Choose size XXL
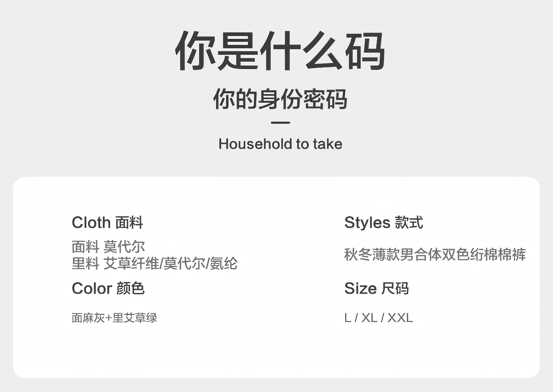This screenshot has width=553, height=392. [x=400, y=318]
